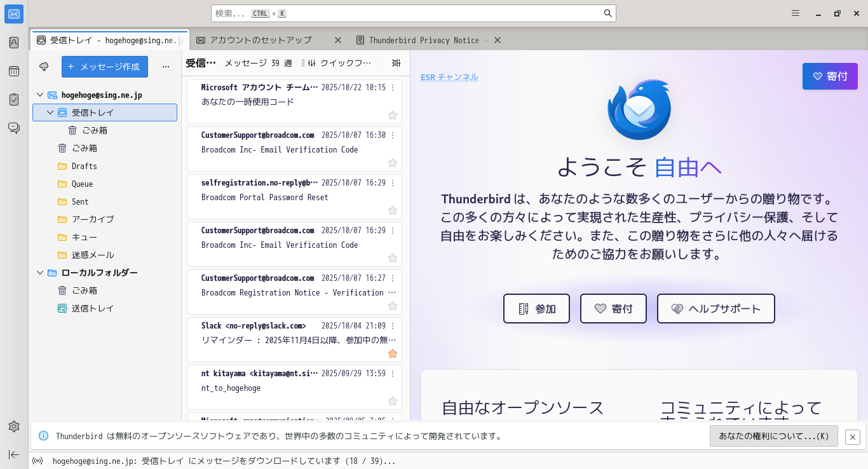Open the nt_to_hogehoge message from nt kitayama
The height and width of the screenshot is (469, 868).
[295, 388]
